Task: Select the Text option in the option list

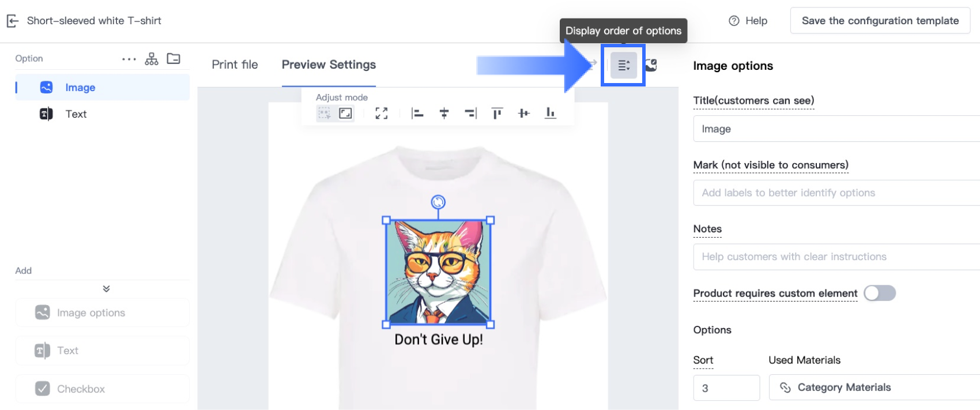Action: 103,114
